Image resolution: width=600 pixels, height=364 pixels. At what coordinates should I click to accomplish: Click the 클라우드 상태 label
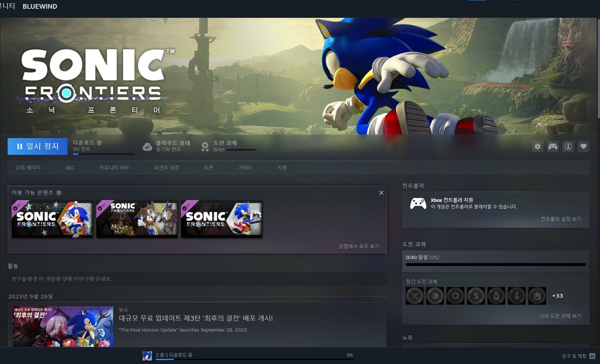pos(173,143)
